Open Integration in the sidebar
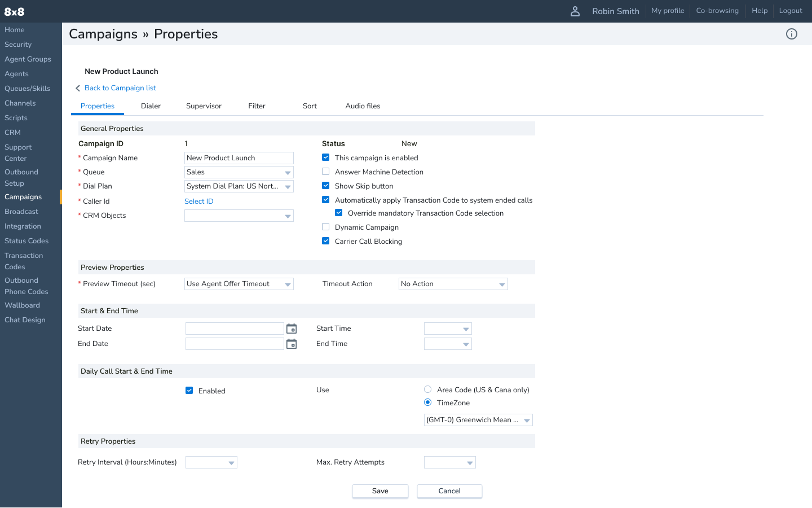The height and width of the screenshot is (508, 812). [23, 226]
